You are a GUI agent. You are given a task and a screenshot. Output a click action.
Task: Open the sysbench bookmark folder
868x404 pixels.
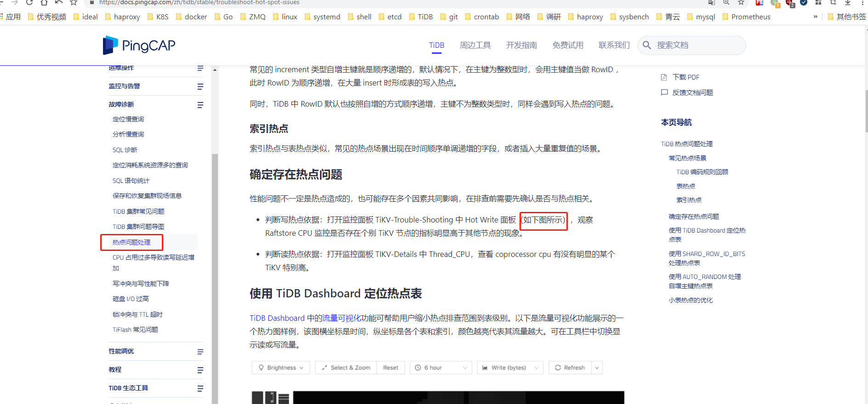pos(629,17)
